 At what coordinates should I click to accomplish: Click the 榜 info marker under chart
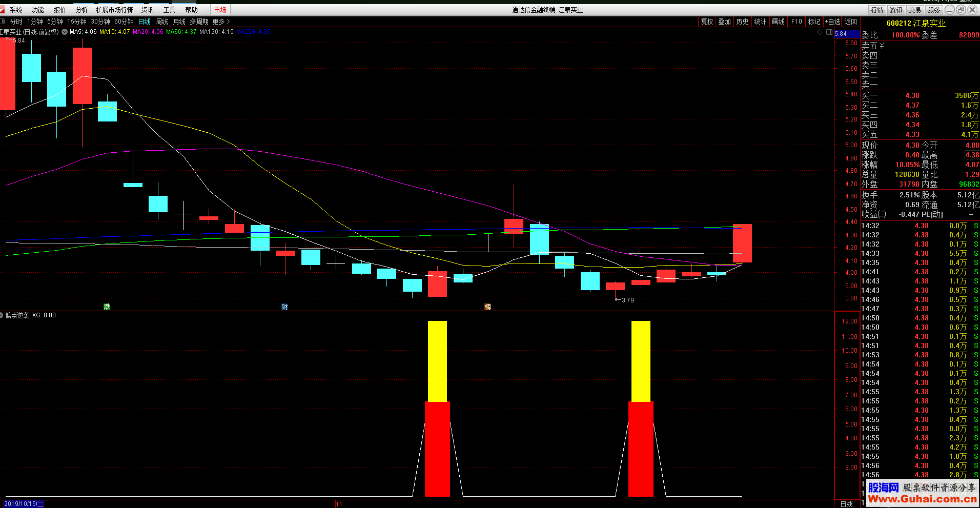[487, 307]
